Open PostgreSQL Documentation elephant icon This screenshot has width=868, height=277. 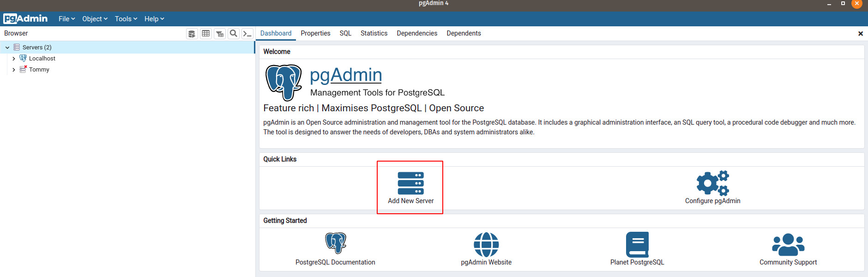click(x=335, y=243)
